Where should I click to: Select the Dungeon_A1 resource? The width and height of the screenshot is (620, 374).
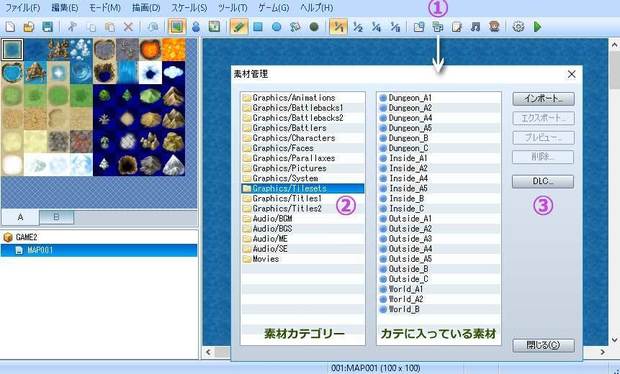439,98
